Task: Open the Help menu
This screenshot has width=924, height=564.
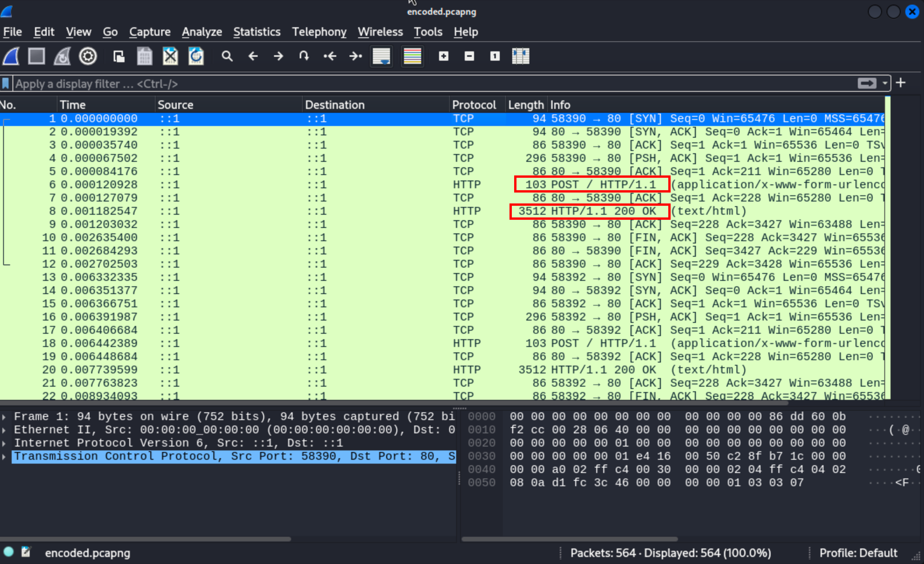Action: click(466, 32)
